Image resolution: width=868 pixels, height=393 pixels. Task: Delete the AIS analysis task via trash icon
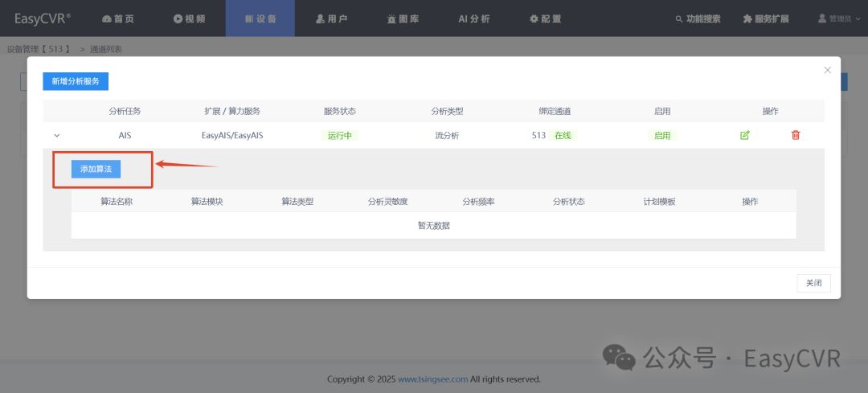[796, 135]
